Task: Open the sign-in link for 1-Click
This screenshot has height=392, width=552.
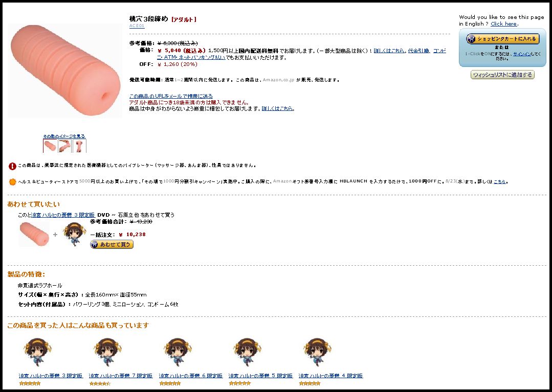Action: [x=522, y=54]
